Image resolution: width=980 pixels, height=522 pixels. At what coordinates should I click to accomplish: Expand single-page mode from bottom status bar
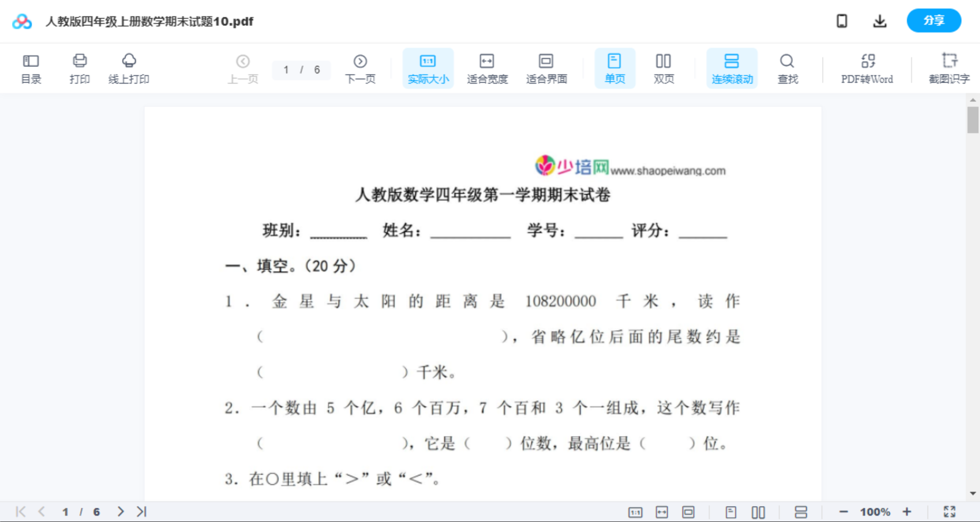[730, 511]
